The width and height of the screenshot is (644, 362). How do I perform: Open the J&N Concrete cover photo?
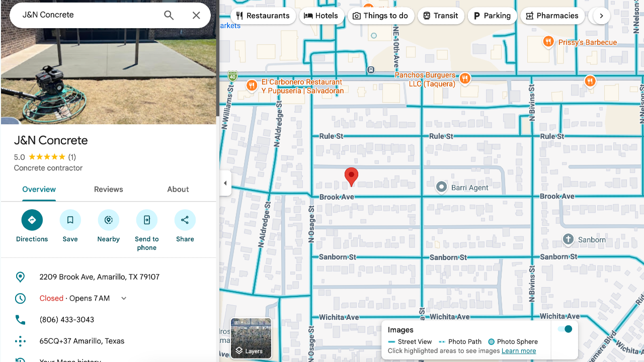coord(109,75)
